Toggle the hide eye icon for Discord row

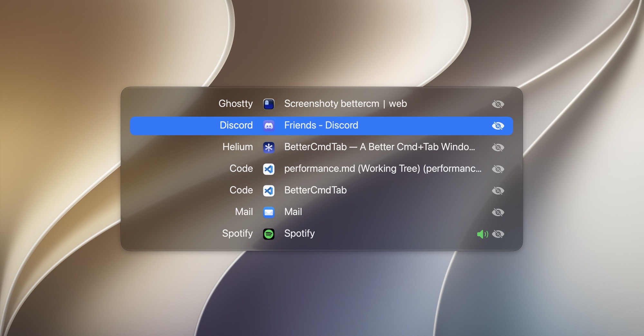(x=498, y=126)
